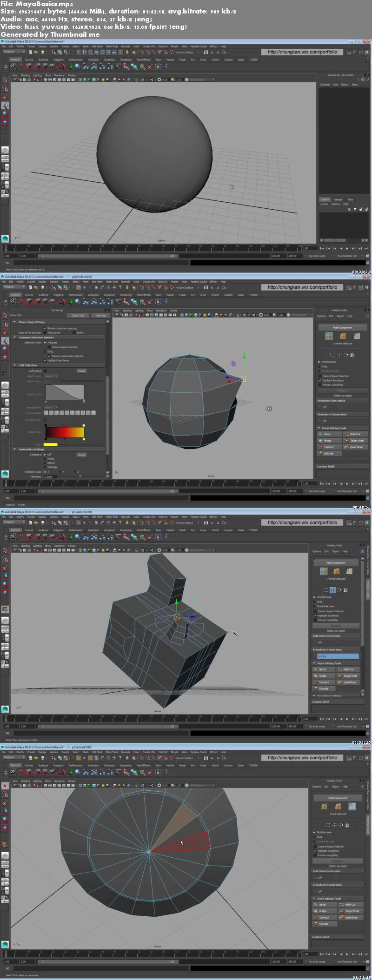Open Channels menu in Channel Box

click(x=325, y=85)
